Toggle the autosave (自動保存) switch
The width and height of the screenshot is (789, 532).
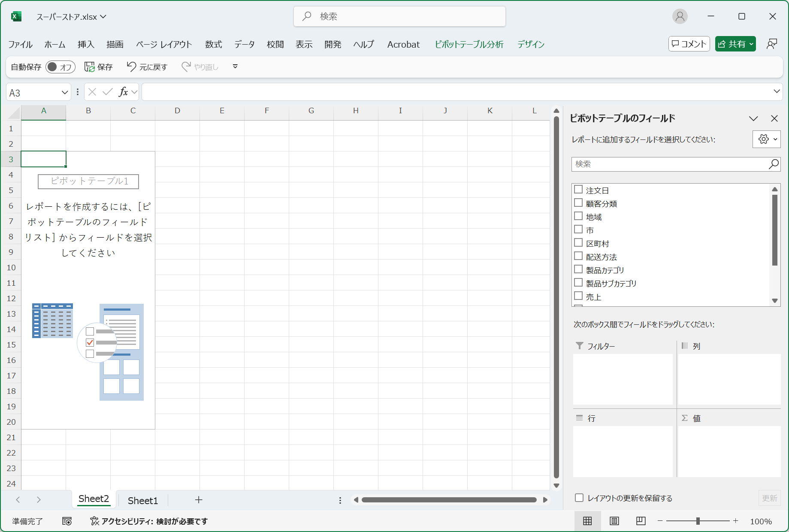pos(60,67)
